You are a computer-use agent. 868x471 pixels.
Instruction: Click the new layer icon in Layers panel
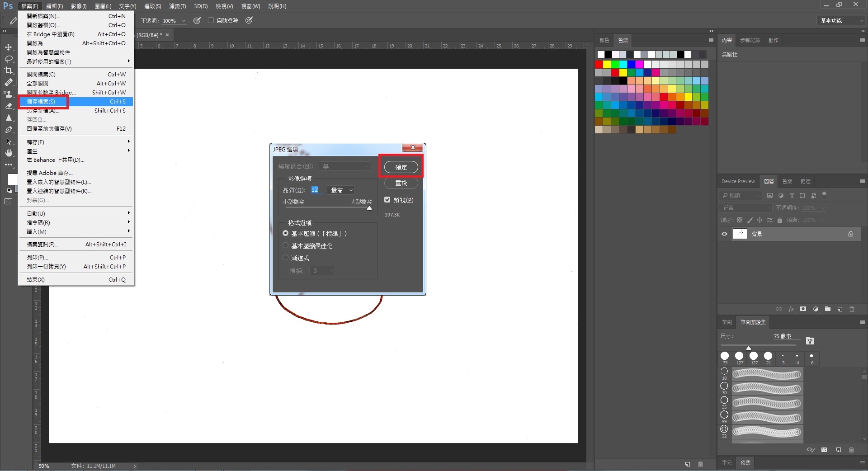point(840,309)
